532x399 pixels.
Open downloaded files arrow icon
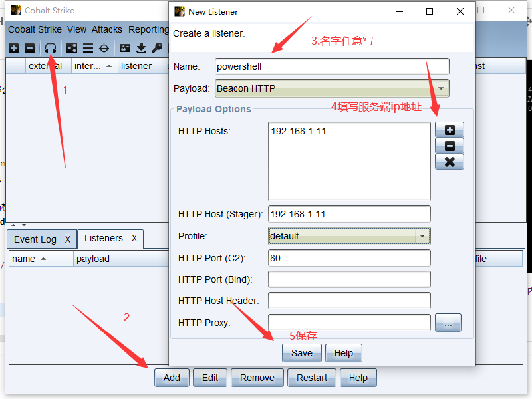[141, 48]
